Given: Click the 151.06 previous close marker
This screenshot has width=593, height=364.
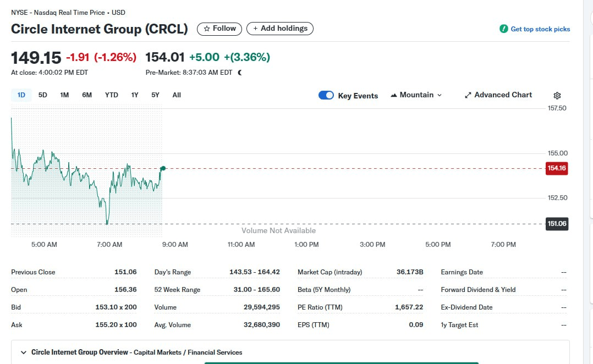Looking at the screenshot, I should (x=557, y=224).
